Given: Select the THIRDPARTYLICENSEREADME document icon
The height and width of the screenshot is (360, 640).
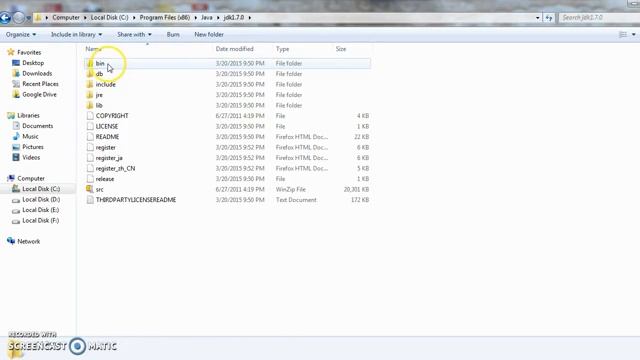Looking at the screenshot, I should click(x=90, y=200).
